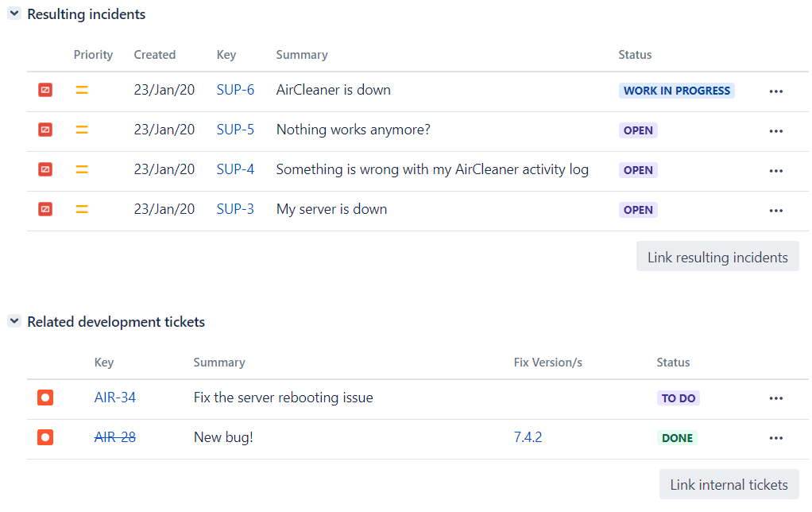Click the medium priority icon for SUP-3

[82, 210]
